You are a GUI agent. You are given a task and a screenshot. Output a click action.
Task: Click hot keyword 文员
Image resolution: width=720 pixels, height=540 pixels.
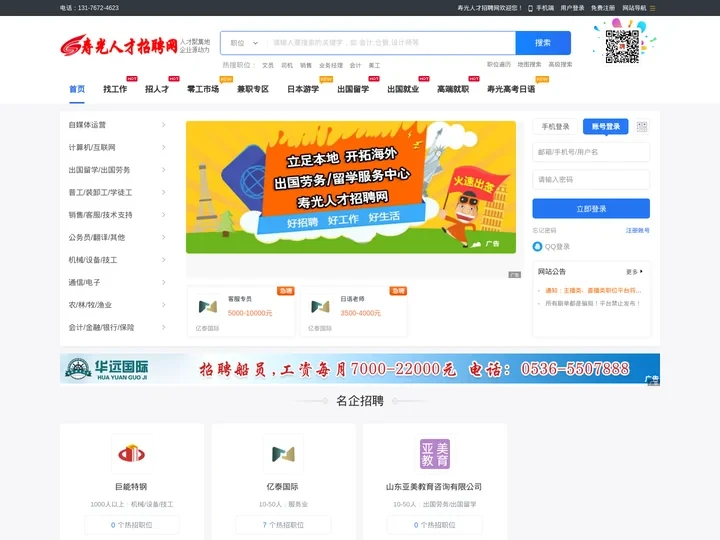tap(268, 66)
